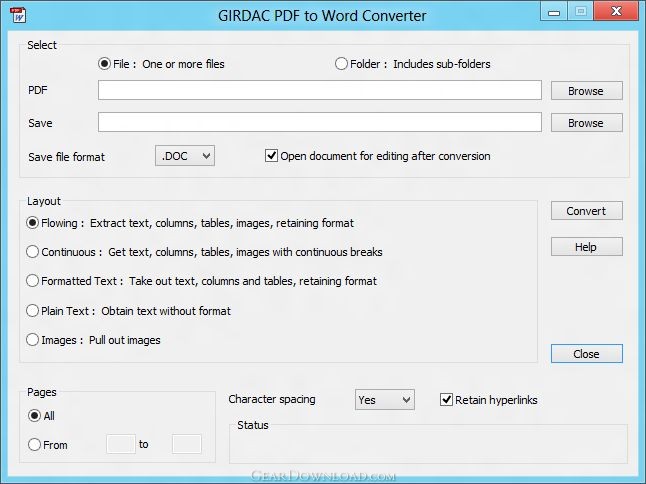The height and width of the screenshot is (484, 646).
Task: Select All pages radio button
Action: pos(41,416)
